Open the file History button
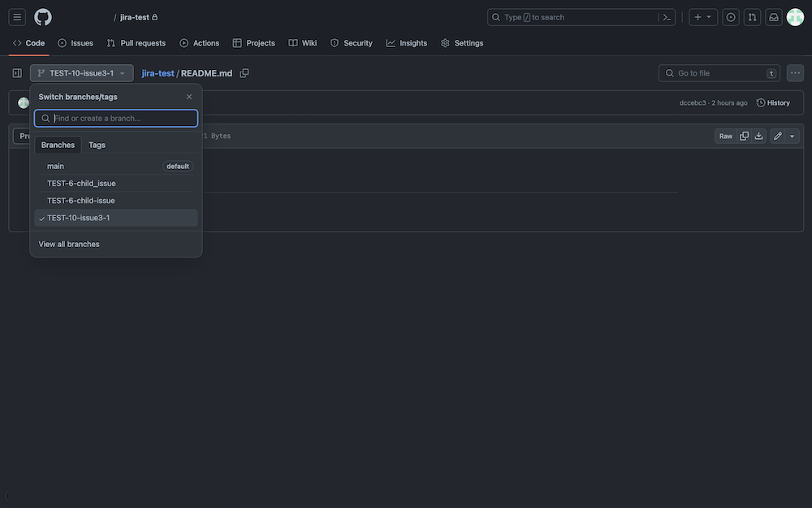 click(x=773, y=102)
